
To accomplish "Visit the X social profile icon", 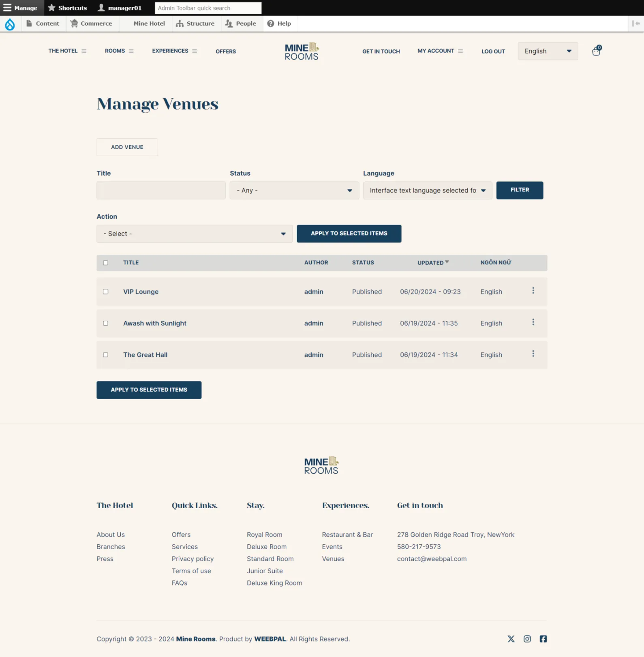I will [x=511, y=639].
